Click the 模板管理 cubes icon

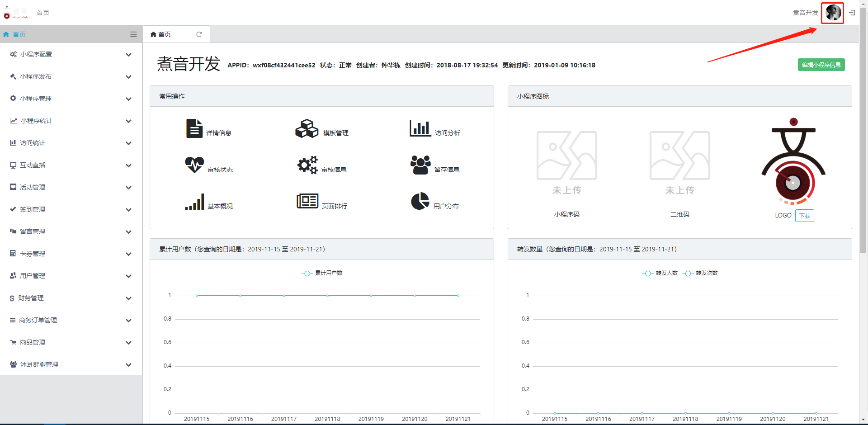coord(307,128)
